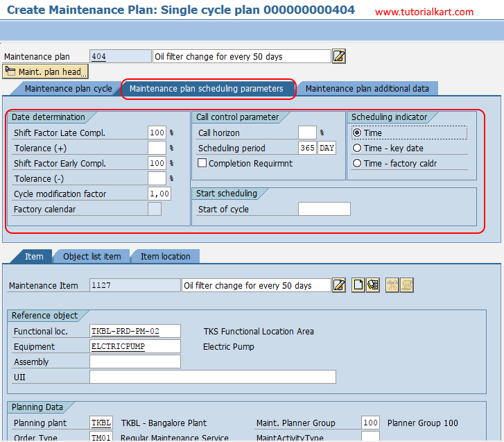Image resolution: width=504 pixels, height=442 pixels.
Task: Click the Tolerance (+) input field
Action: (x=157, y=148)
